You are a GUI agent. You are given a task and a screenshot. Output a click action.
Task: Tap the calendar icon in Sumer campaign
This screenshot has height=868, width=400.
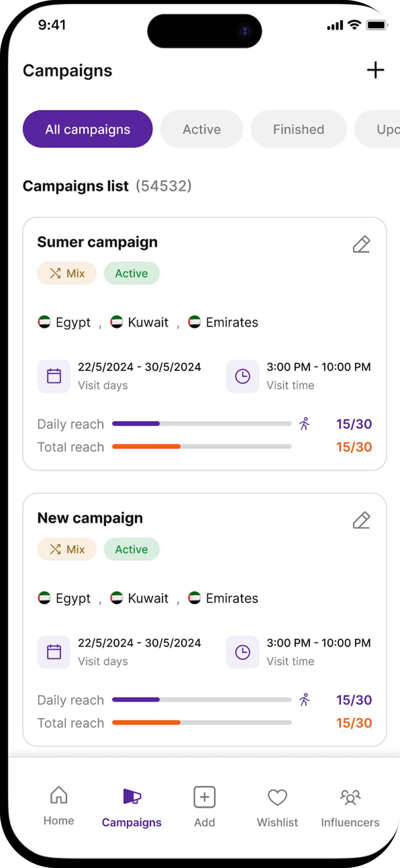click(54, 376)
